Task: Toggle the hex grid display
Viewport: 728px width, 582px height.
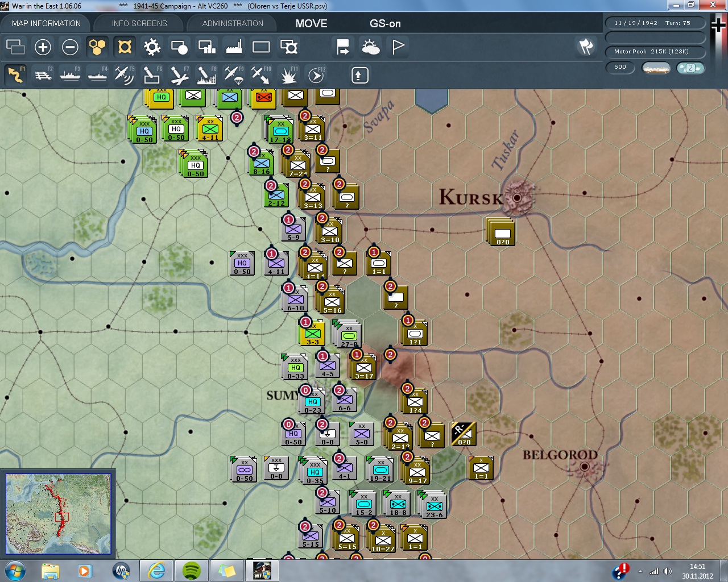Action: point(97,47)
